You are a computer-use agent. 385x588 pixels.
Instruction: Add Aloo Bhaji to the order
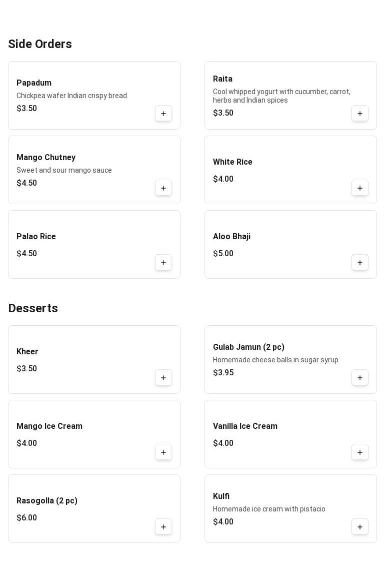pyautogui.click(x=360, y=263)
